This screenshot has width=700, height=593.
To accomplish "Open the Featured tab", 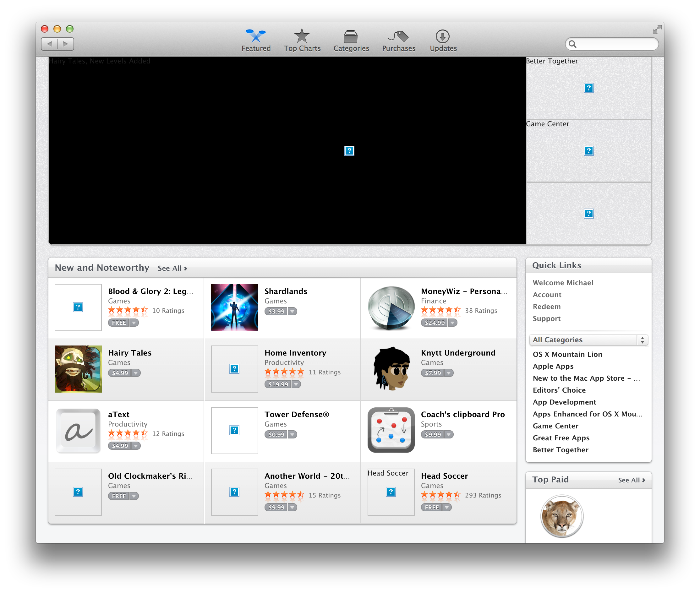I will (x=256, y=40).
